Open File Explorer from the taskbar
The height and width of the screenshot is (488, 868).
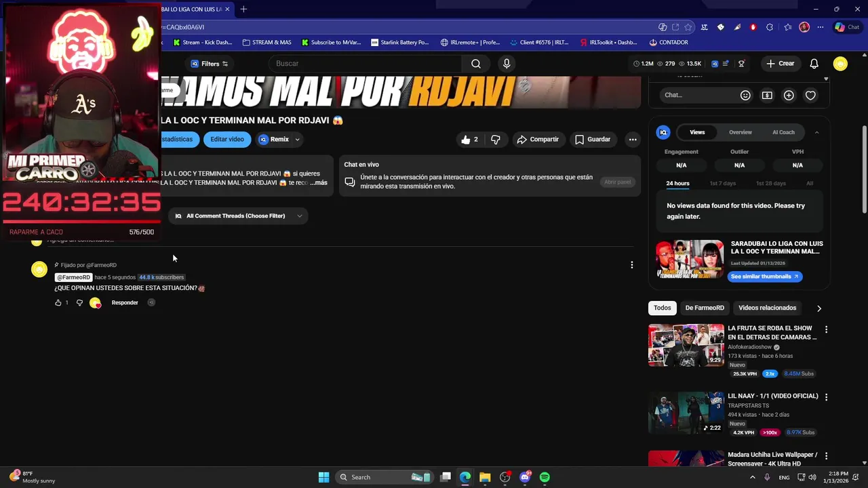coord(485,477)
